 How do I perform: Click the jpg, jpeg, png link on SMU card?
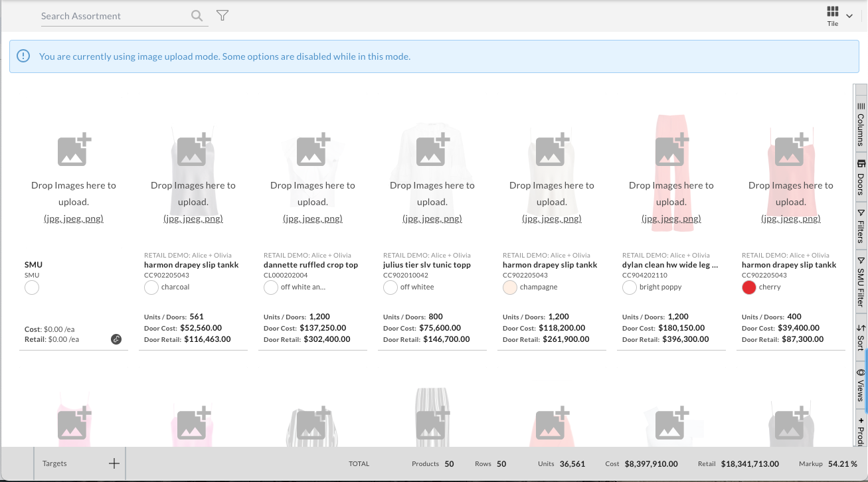[74, 218]
